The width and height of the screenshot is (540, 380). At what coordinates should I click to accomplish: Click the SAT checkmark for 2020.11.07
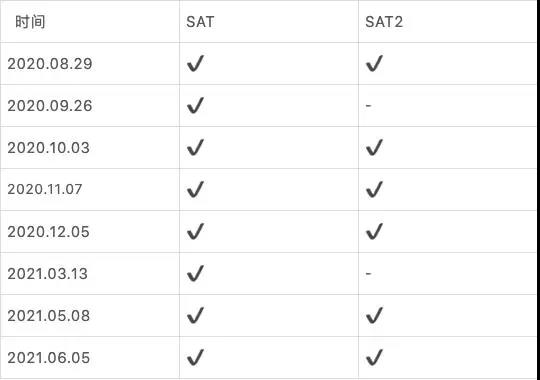click(195, 189)
